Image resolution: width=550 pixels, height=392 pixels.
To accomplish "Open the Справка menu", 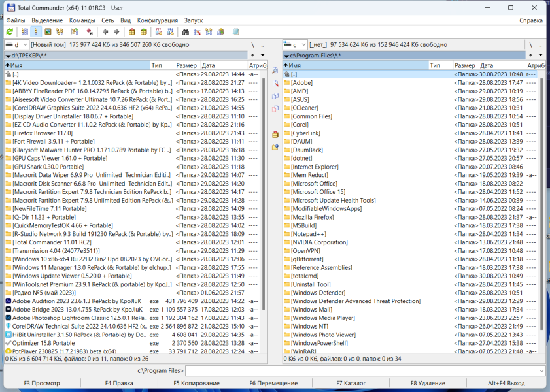I will point(531,20).
